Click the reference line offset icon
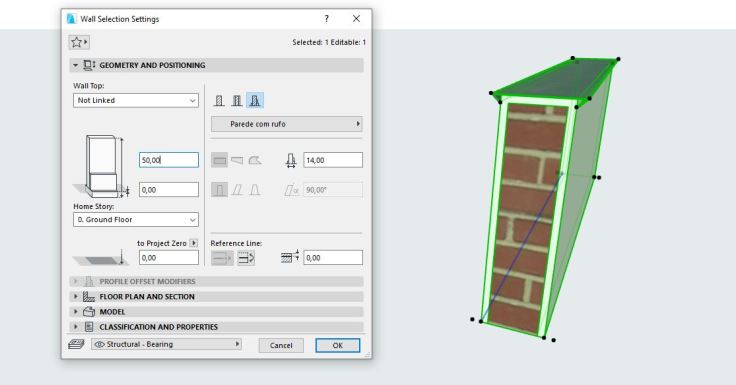Screen dimensions: 736x385 pyautogui.click(x=290, y=257)
